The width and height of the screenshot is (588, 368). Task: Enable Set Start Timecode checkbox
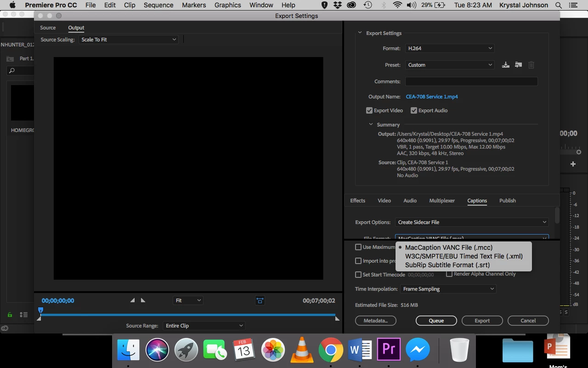(358, 275)
